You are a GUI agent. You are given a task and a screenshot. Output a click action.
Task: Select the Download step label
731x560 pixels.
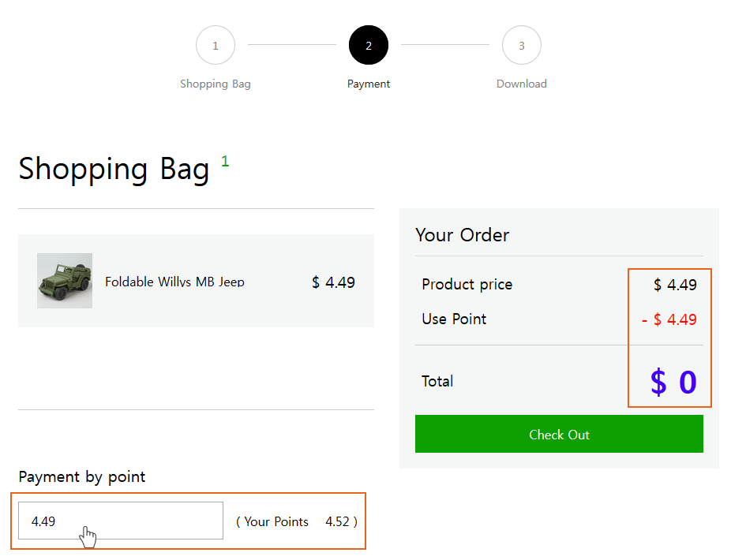(x=522, y=84)
